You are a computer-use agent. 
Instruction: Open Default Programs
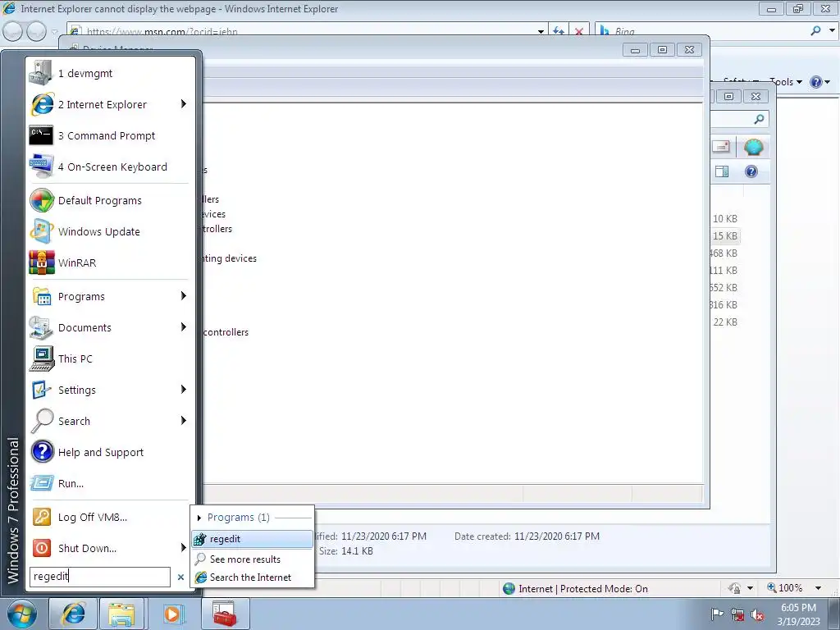[x=111, y=200]
